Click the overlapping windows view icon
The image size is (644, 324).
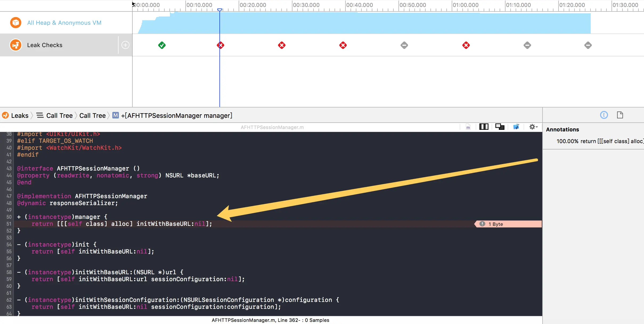[x=500, y=127]
